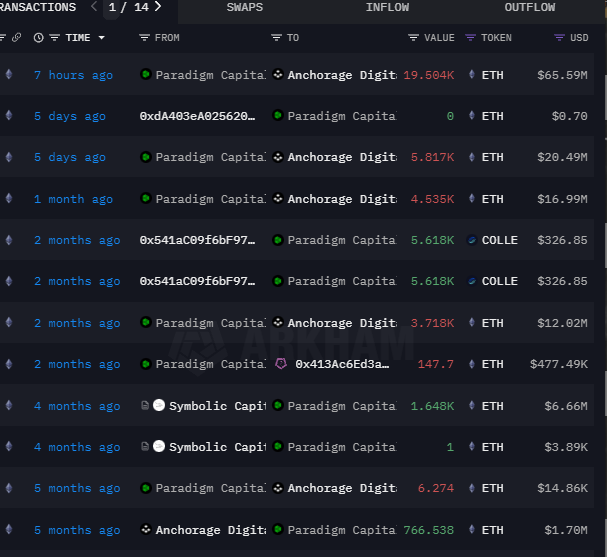Click the filter icon beside VALUE header

414,38
